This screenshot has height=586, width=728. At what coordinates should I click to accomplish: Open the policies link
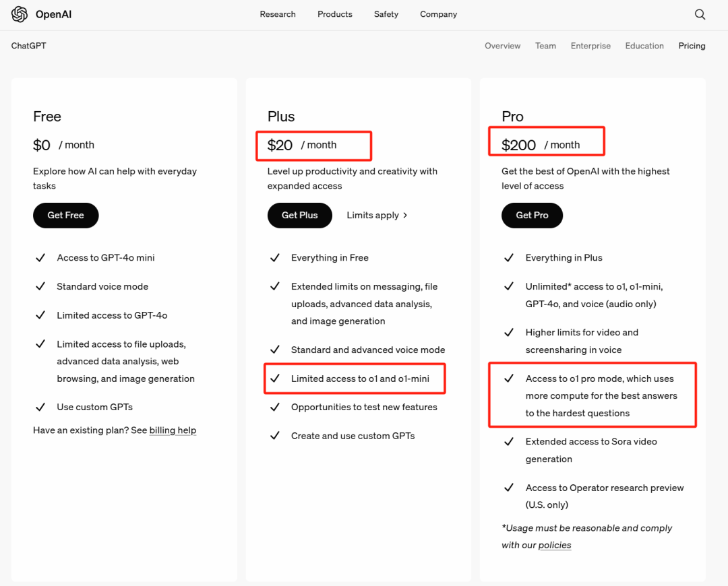554,545
